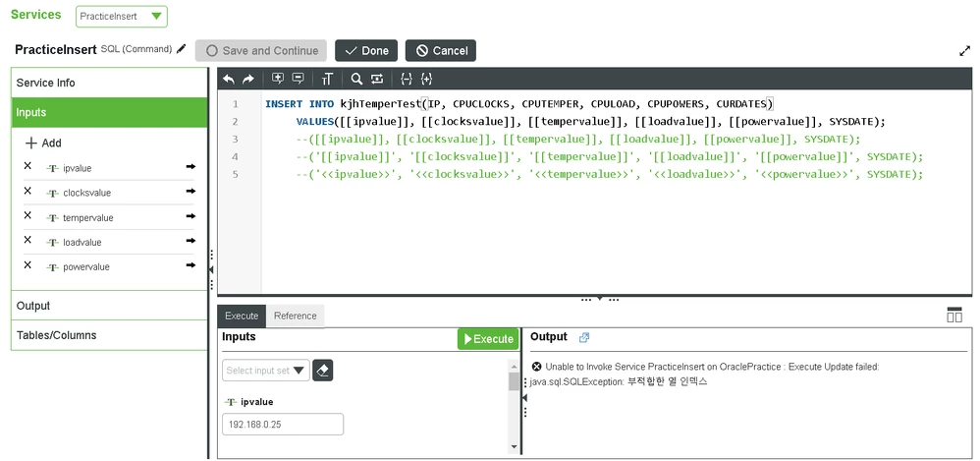The width and height of the screenshot is (980, 461).
Task: Expand the Tables/Columns section
Action: (109, 335)
